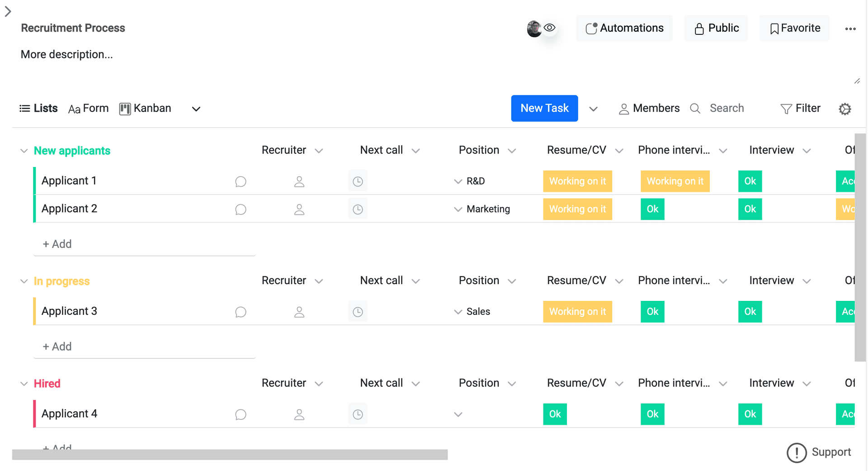Toggle Favorite bookmark for this board
Screen dimensions: 868x471
tap(794, 28)
